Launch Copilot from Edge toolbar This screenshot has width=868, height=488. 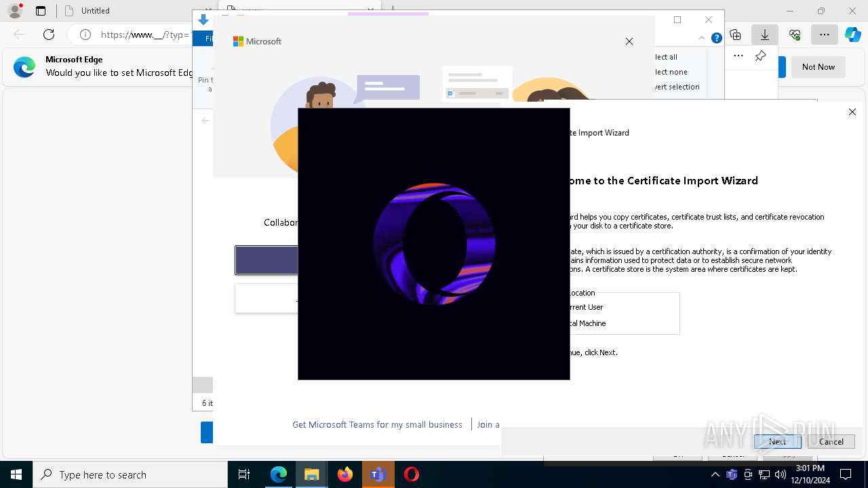[852, 35]
